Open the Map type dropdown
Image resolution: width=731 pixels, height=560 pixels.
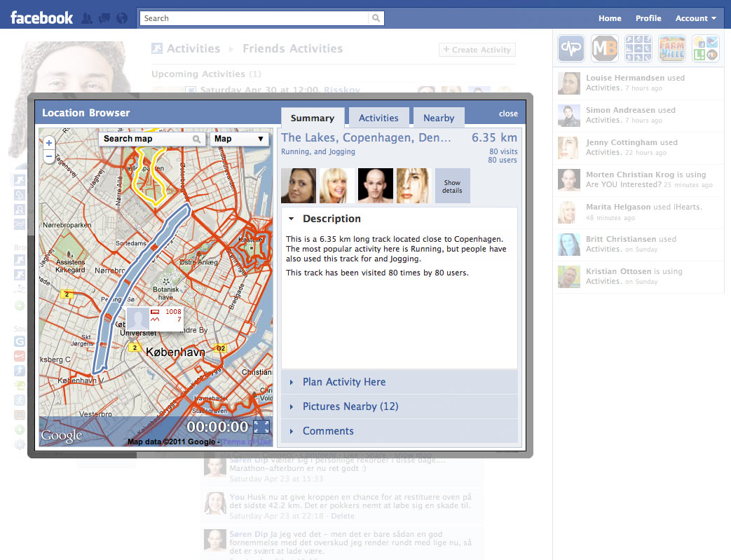[x=240, y=139]
